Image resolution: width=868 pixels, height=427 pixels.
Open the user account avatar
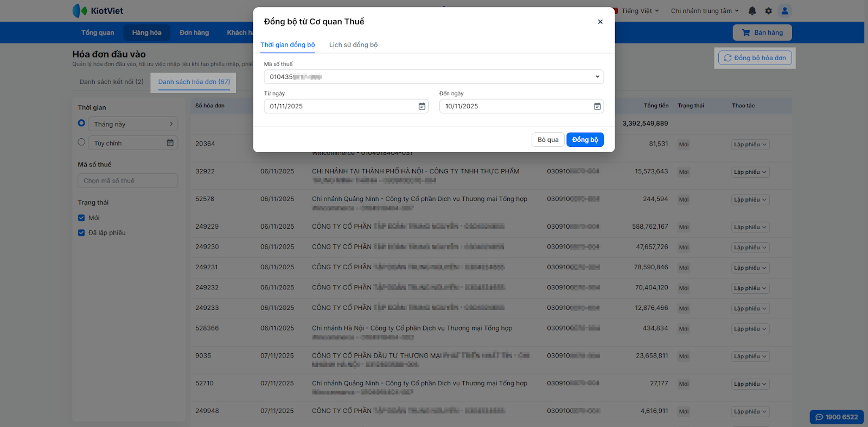[x=784, y=11]
